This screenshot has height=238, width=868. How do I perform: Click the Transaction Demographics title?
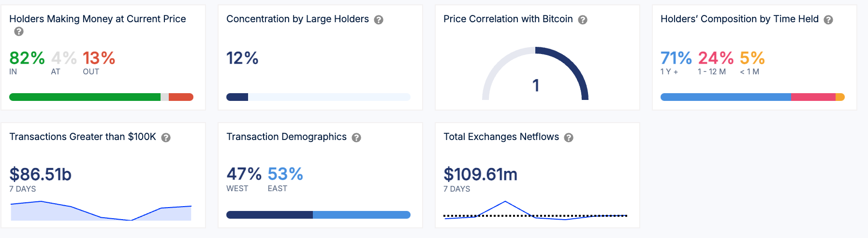pyautogui.click(x=286, y=137)
